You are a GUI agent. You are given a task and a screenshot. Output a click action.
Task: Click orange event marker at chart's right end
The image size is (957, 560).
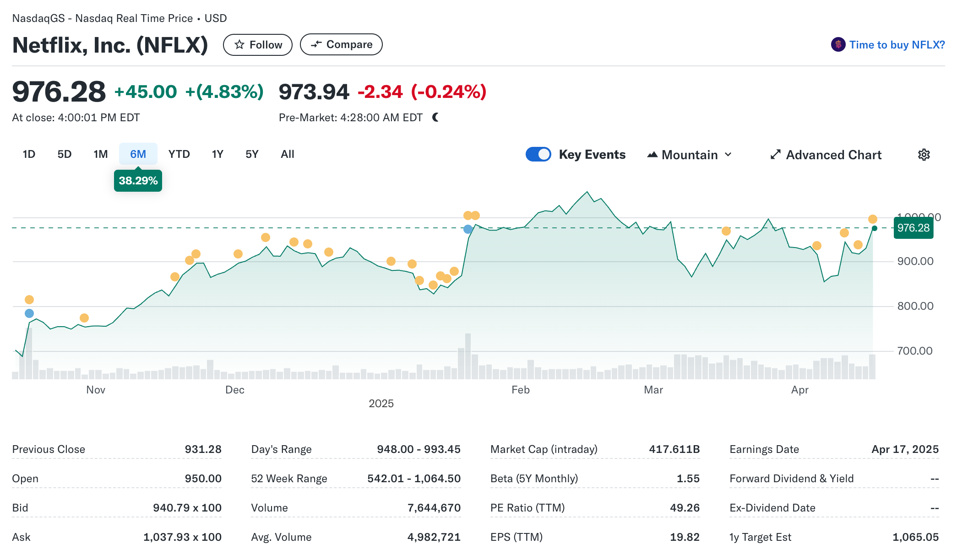(x=872, y=219)
